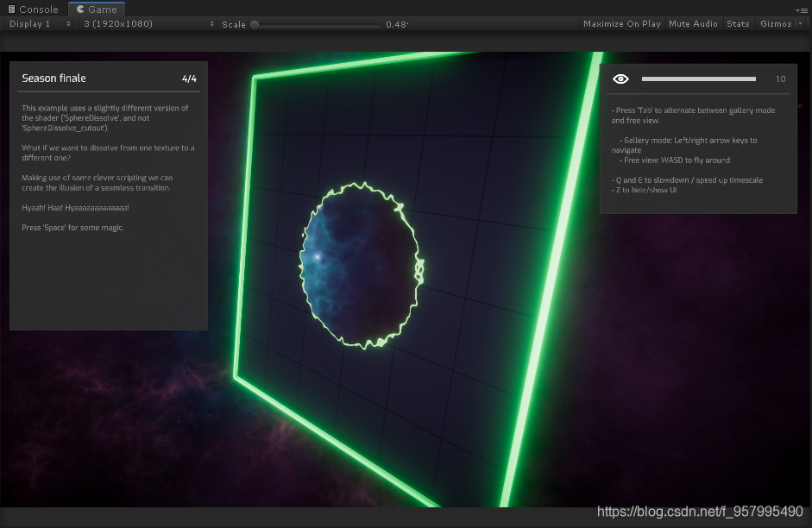Click the Console tab's window icon
The image size is (812, 528).
[x=11, y=9]
